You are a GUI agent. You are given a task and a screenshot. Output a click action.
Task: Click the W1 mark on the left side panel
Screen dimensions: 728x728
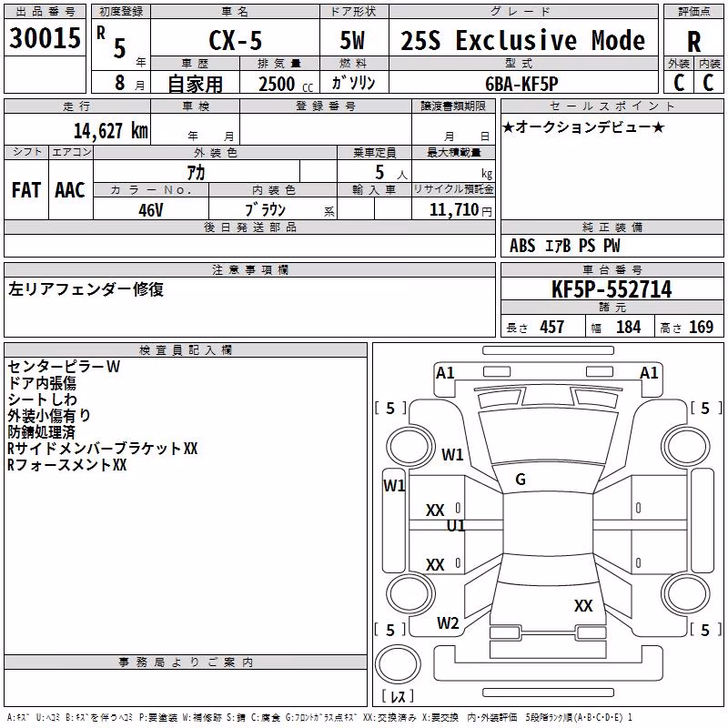click(x=394, y=486)
